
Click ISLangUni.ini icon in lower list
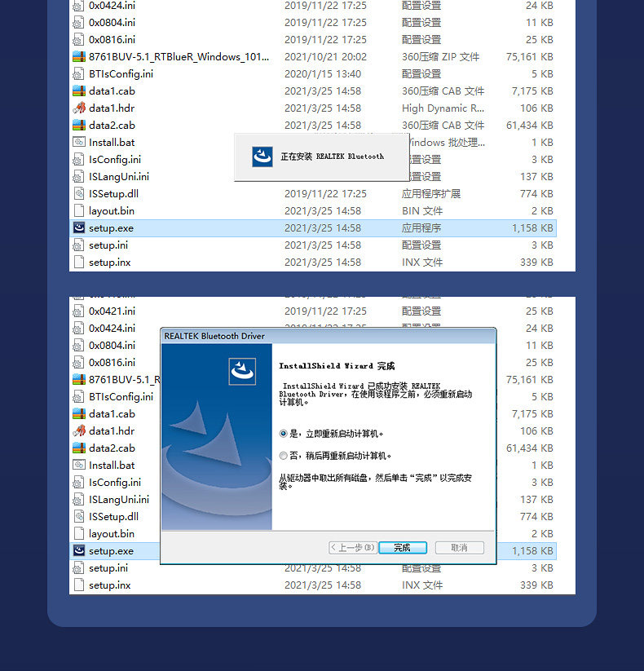coord(78,500)
